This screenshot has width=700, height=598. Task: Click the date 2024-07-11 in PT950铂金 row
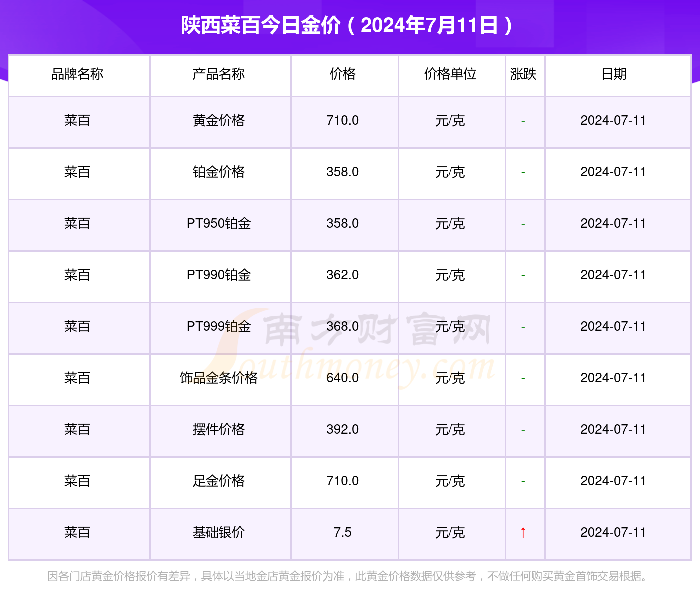pyautogui.click(x=614, y=224)
